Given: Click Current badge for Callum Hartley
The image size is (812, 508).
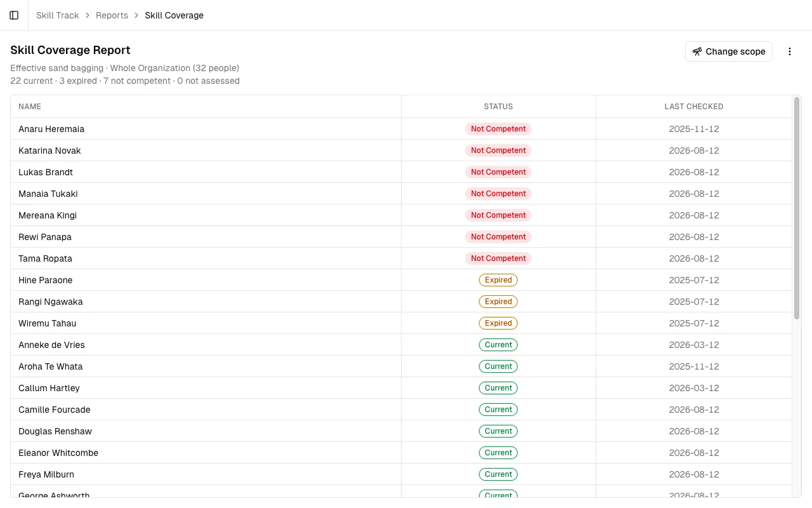Looking at the screenshot, I should pyautogui.click(x=499, y=388).
